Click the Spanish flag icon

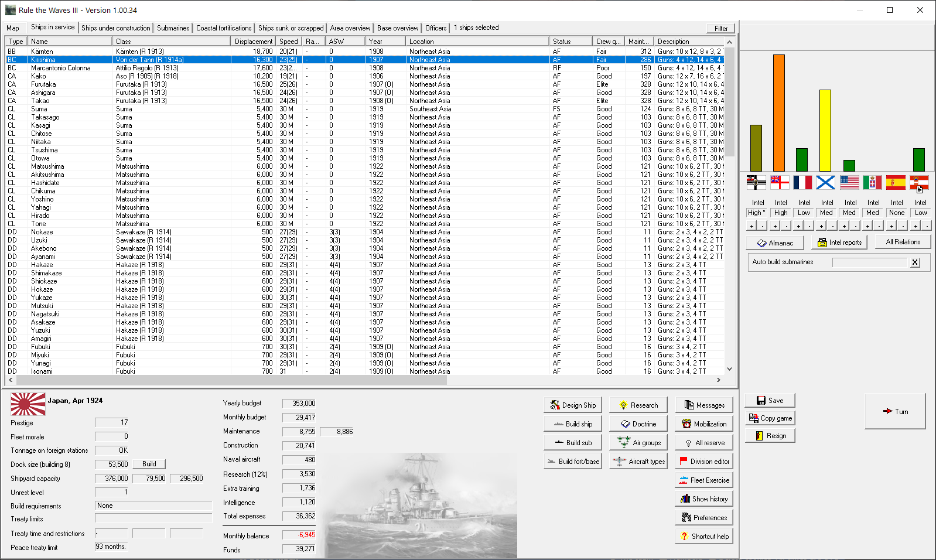tap(896, 183)
